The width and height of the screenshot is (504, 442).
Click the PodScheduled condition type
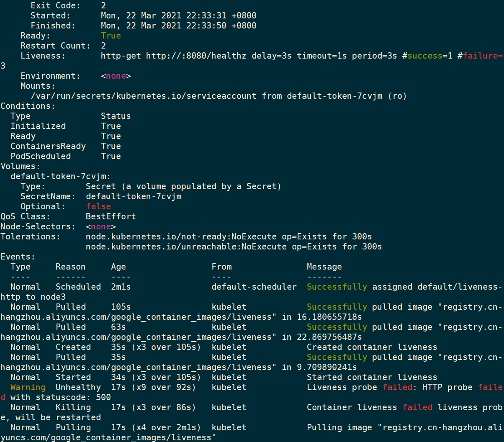41,156
